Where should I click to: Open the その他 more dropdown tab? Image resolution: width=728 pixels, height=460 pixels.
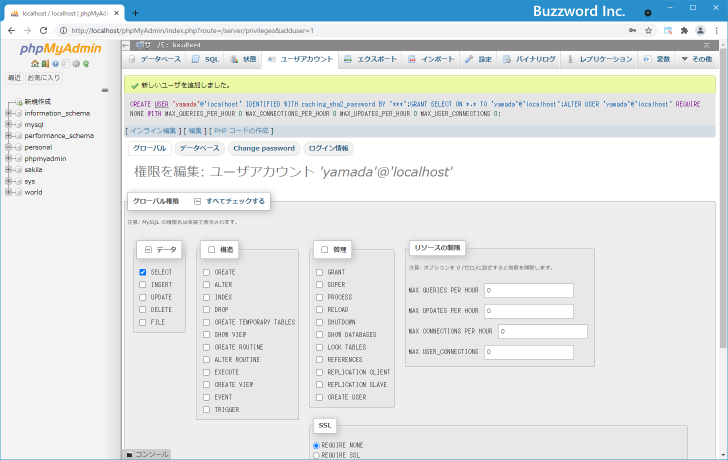(696, 59)
